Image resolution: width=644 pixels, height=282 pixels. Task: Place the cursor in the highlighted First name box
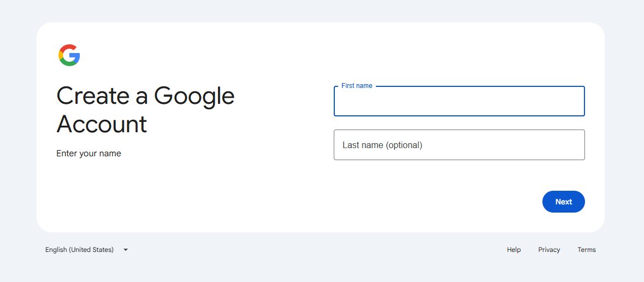point(459,101)
